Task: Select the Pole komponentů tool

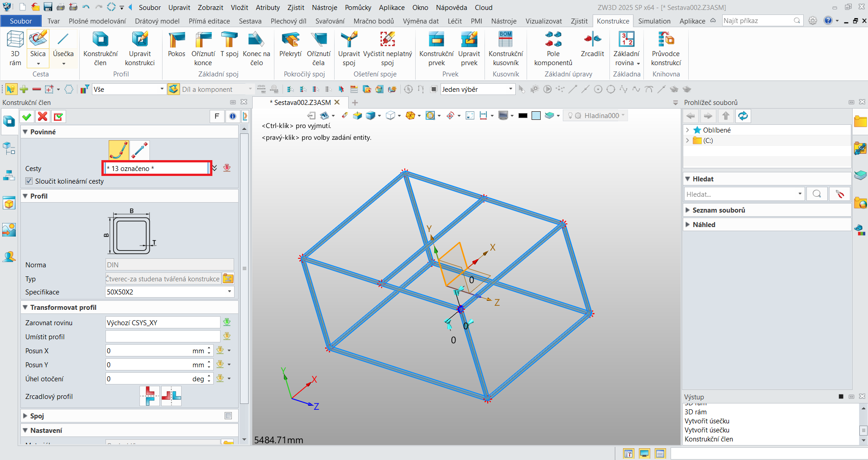Action: 553,39
